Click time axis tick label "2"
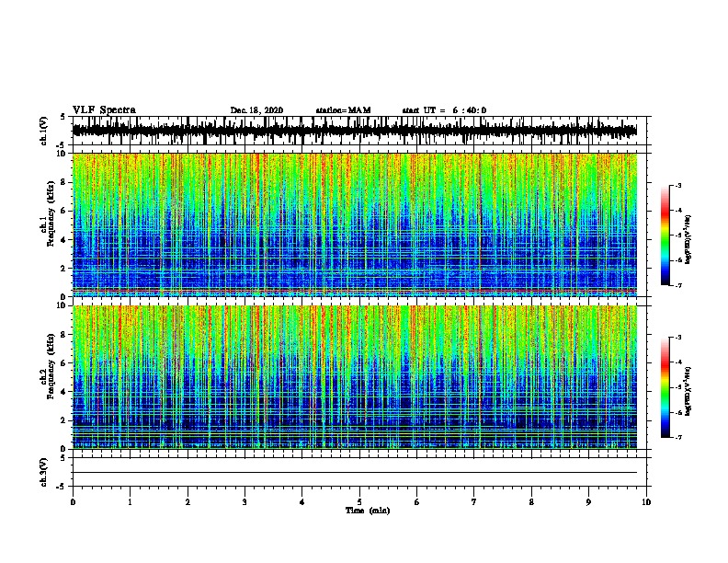The width and height of the screenshot is (728, 563). click(x=188, y=502)
